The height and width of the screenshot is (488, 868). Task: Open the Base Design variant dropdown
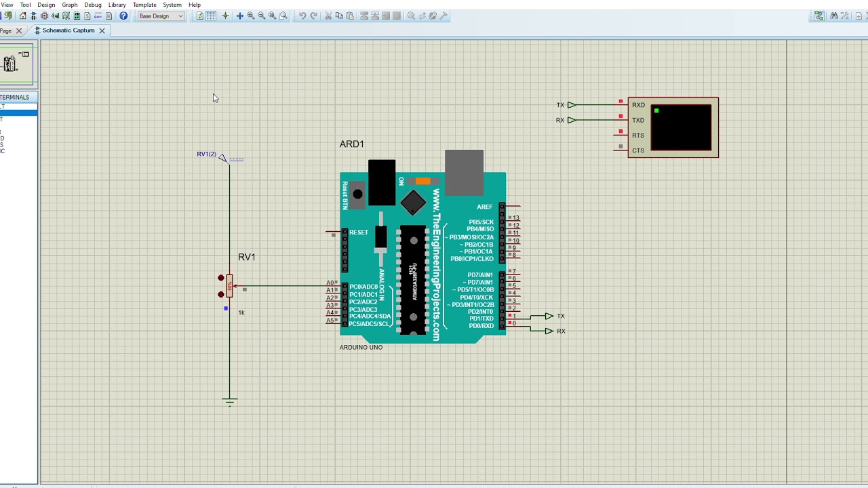(160, 16)
